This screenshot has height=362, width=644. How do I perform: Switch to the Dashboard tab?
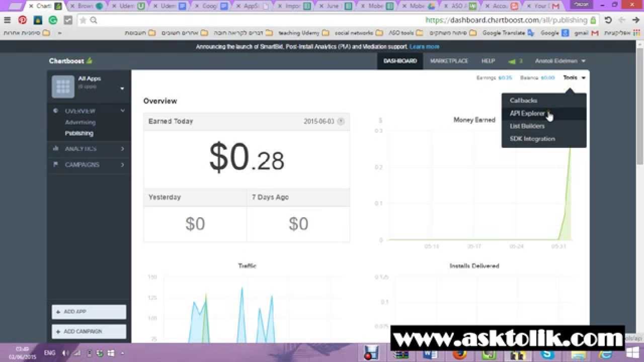pyautogui.click(x=400, y=61)
